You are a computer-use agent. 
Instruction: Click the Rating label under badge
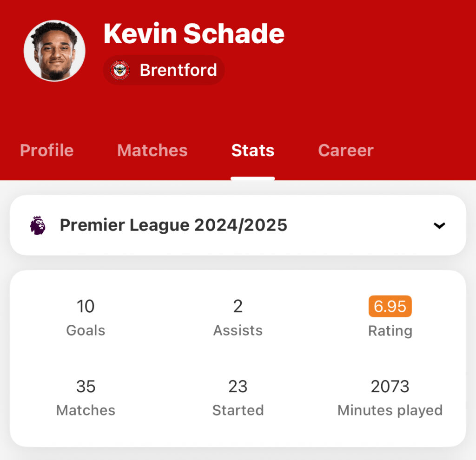(390, 331)
